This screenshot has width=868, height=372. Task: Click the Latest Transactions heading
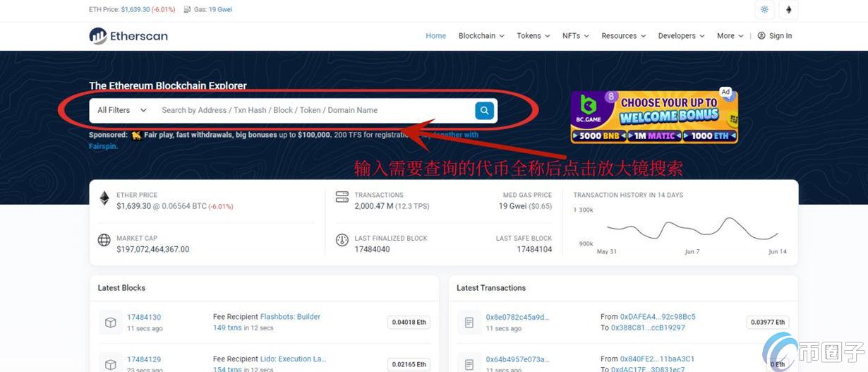point(491,288)
